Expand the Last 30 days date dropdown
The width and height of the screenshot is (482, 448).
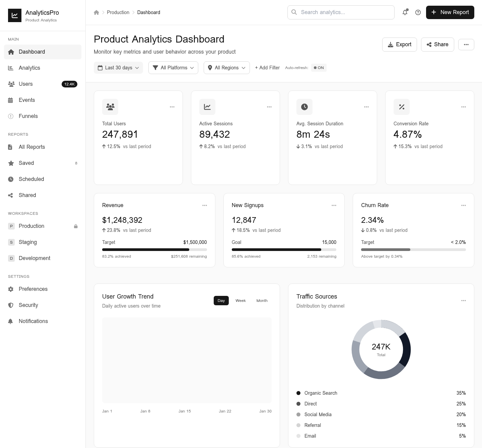tap(118, 68)
